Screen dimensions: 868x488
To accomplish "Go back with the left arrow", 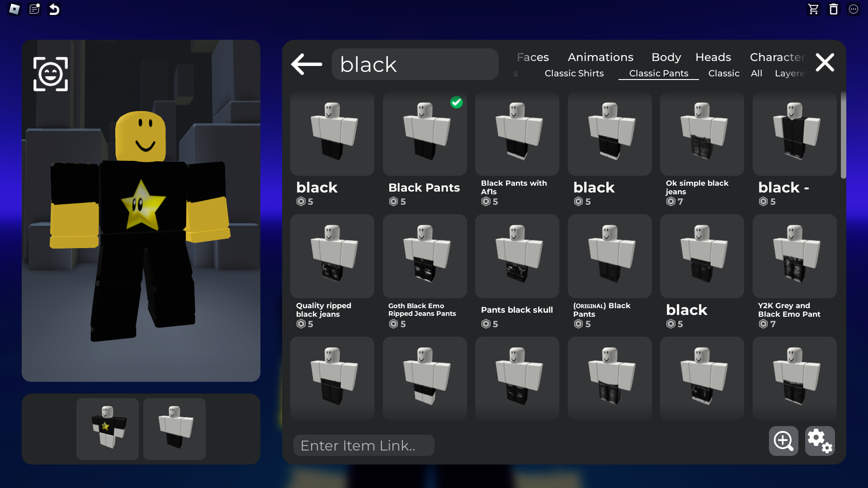I will coord(307,64).
